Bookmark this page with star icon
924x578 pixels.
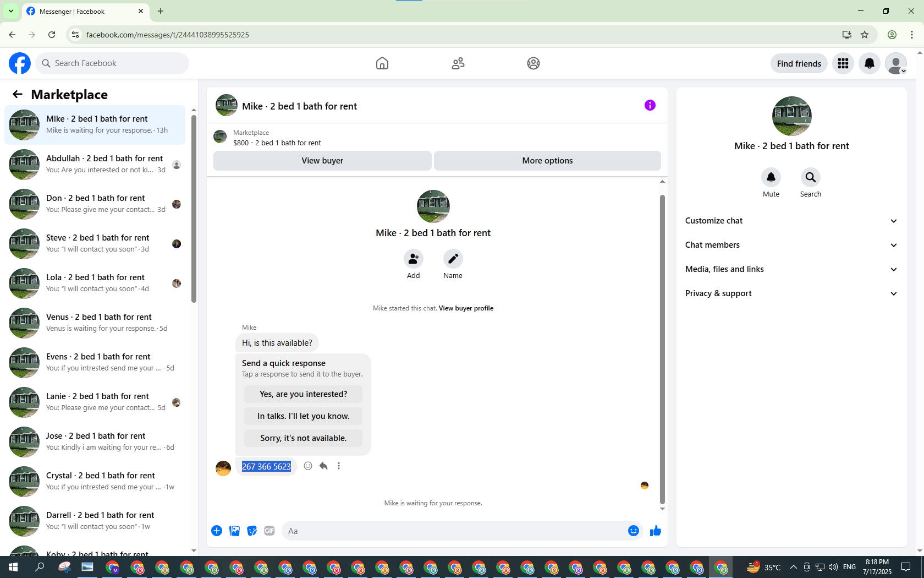[x=865, y=35]
